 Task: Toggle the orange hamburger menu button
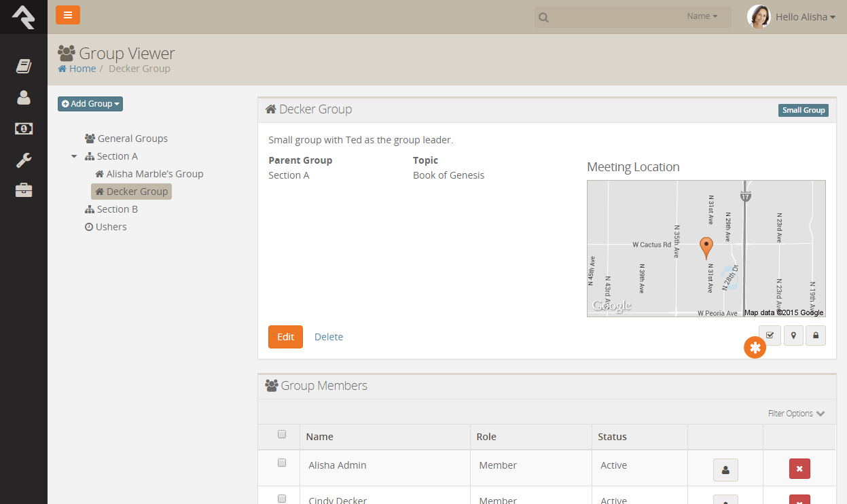[x=68, y=15]
